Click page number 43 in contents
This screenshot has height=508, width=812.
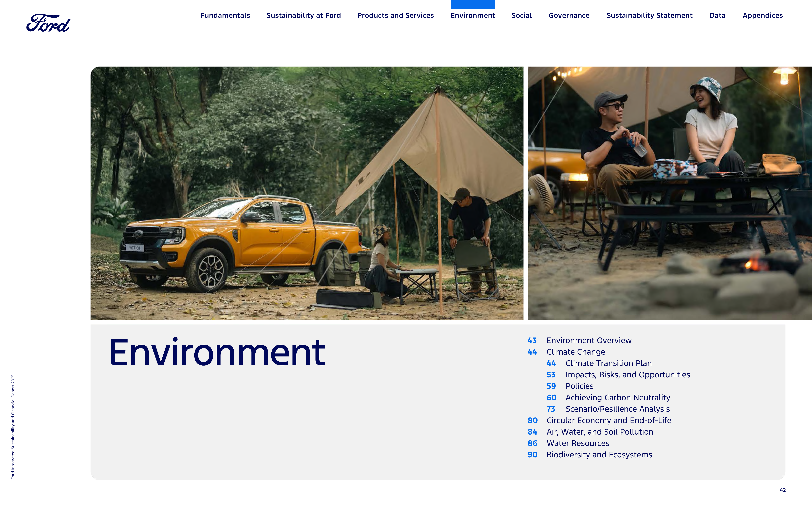(532, 340)
